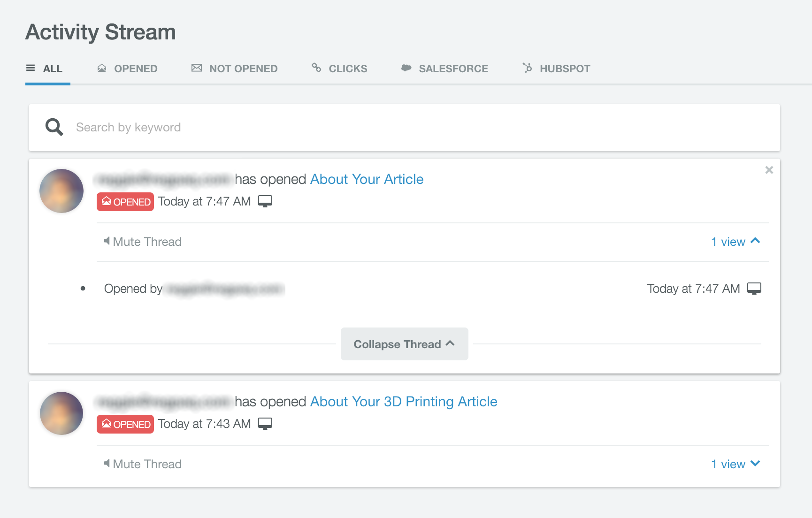Click the Activity Stream heading
The width and height of the screenshot is (812, 518).
pyautogui.click(x=100, y=32)
